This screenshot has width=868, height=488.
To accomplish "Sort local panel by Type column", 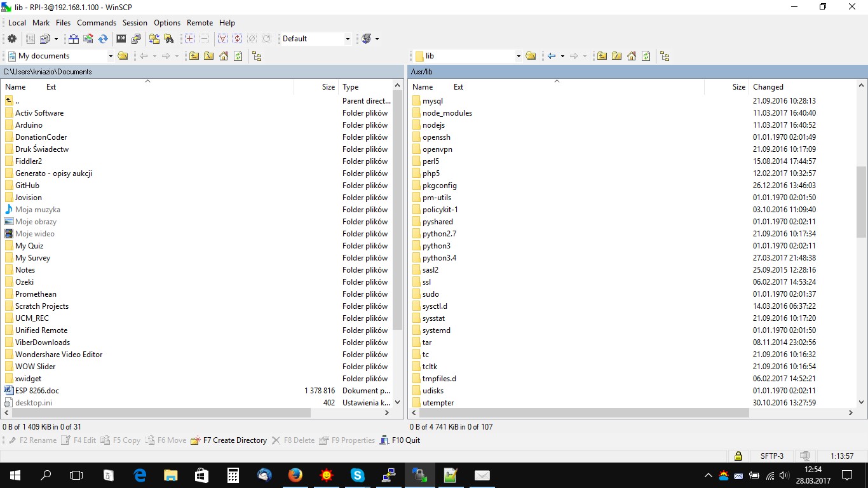I will click(366, 87).
